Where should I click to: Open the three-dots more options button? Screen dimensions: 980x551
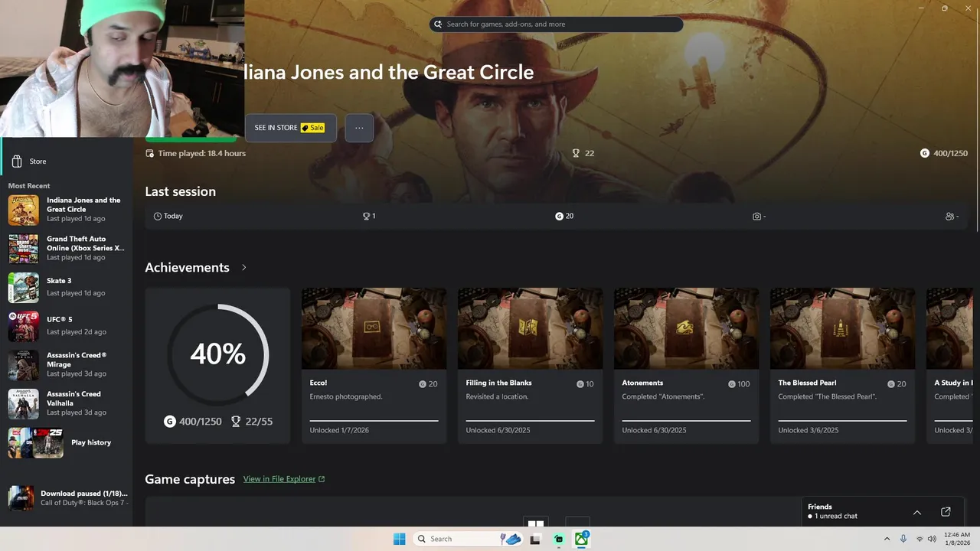point(359,128)
